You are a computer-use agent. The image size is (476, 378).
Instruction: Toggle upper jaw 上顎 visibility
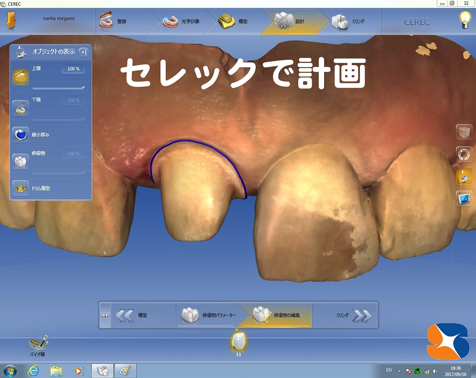pyautogui.click(x=21, y=77)
